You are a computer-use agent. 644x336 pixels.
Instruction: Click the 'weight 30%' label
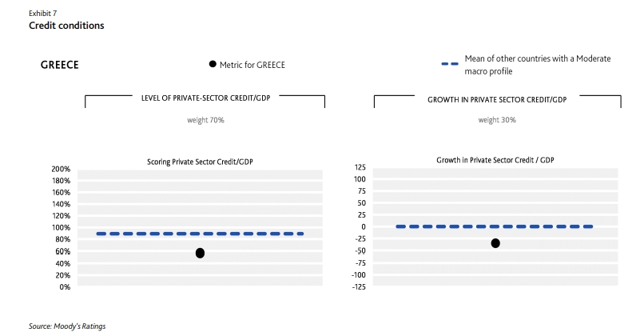coord(497,120)
